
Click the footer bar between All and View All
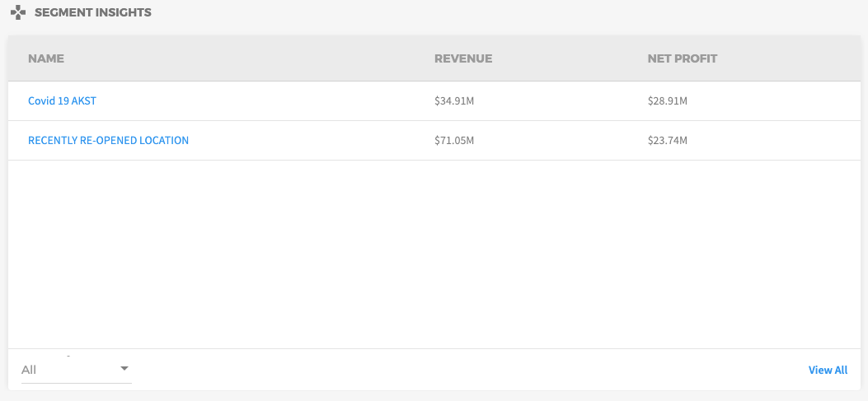click(x=469, y=370)
